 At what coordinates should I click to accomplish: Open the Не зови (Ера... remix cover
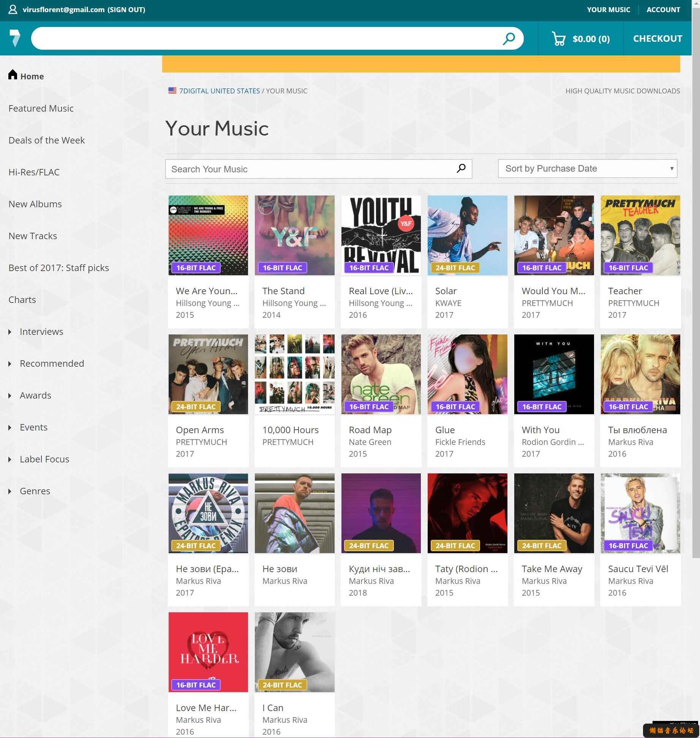click(x=208, y=513)
